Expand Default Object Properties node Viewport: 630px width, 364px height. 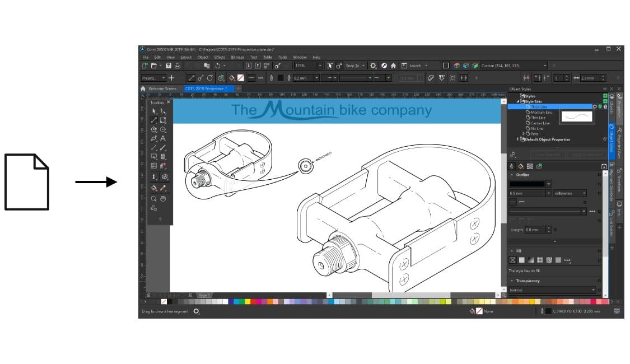click(x=518, y=139)
